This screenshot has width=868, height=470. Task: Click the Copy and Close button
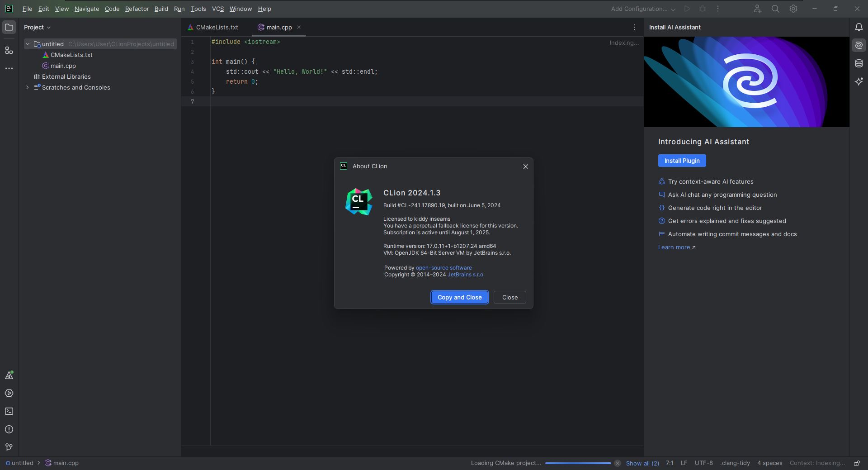[x=459, y=297]
